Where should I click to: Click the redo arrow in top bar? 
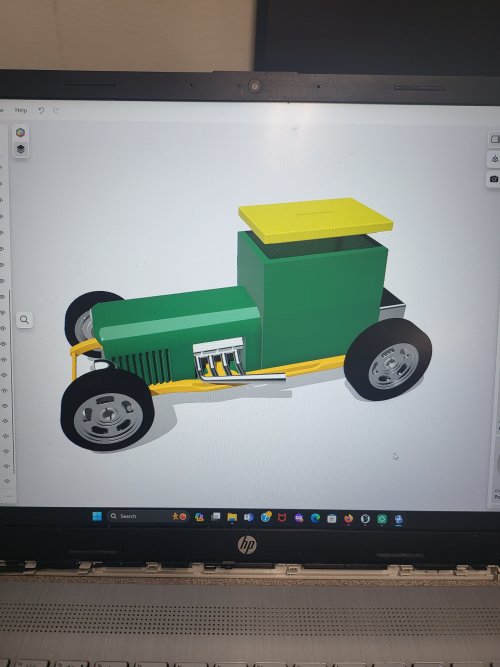56,111
